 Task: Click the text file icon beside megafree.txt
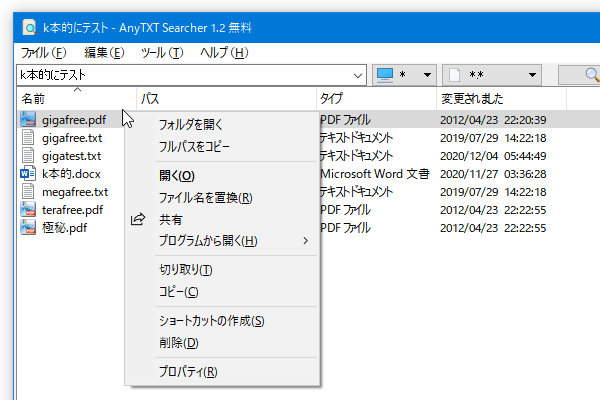(28, 191)
